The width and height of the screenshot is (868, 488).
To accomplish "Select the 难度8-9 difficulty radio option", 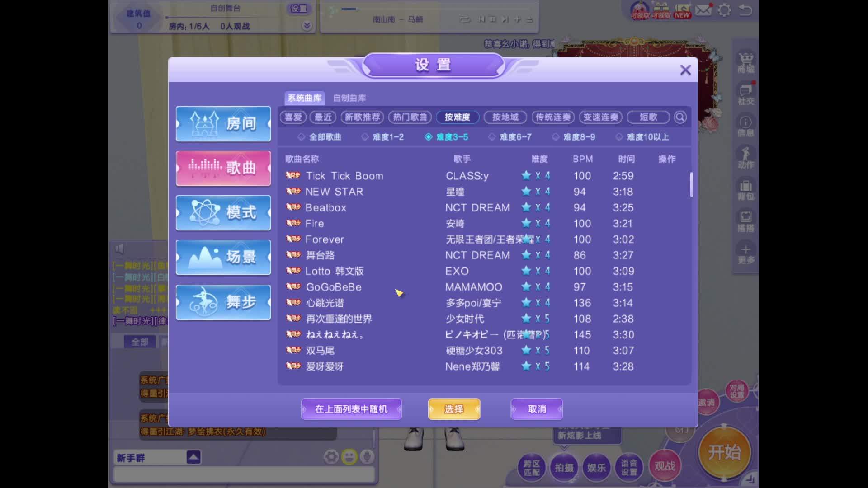I will [573, 137].
